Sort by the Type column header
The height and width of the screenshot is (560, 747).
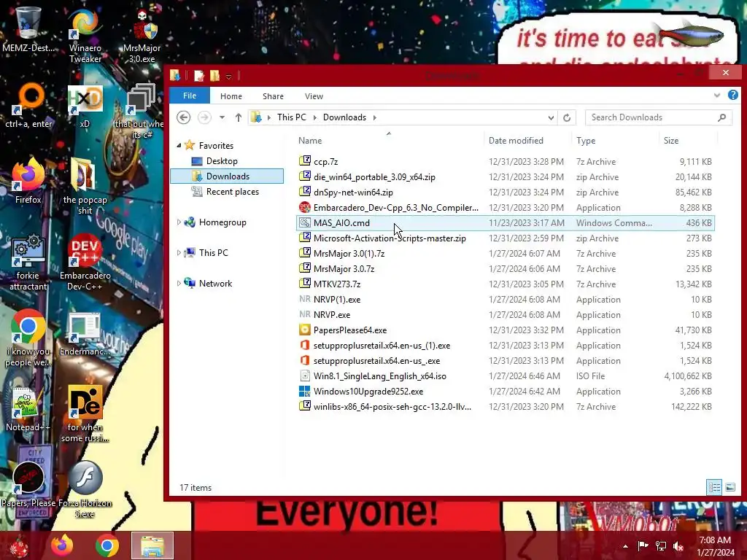click(616, 141)
